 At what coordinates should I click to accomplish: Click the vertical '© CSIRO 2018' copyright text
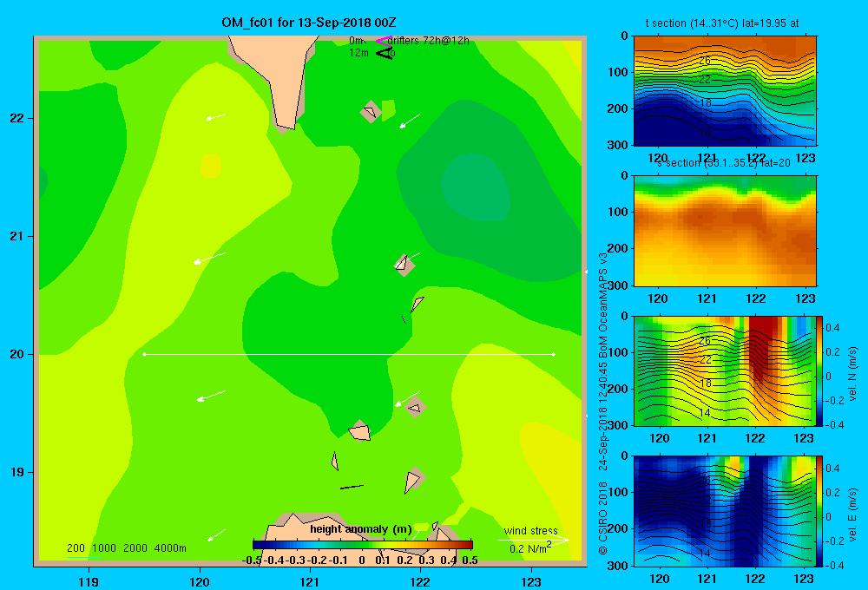603,518
